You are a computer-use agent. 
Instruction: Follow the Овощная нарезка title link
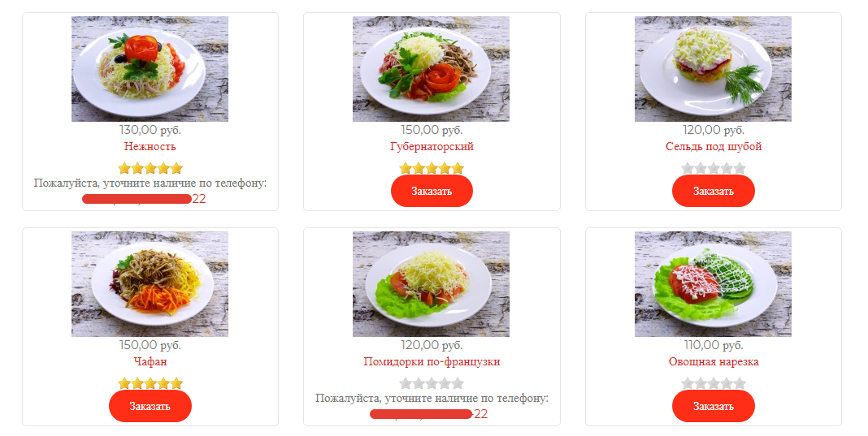point(714,362)
